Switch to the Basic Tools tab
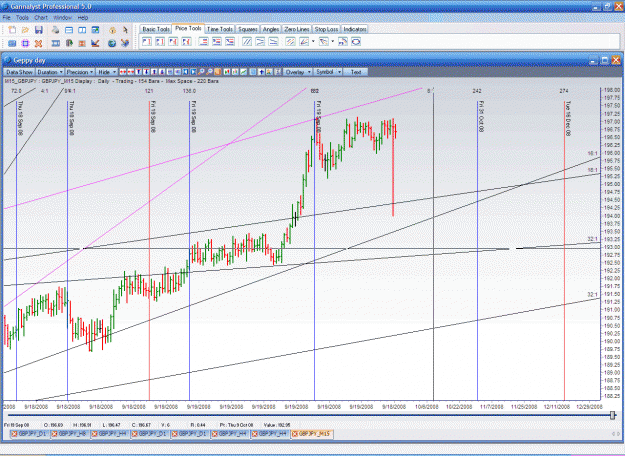The image size is (625, 456). 156,29
